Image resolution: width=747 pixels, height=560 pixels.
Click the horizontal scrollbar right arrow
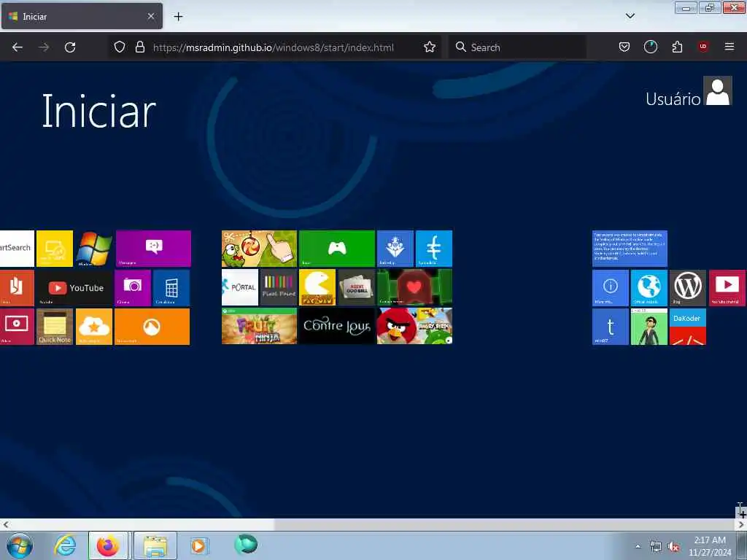tap(741, 524)
